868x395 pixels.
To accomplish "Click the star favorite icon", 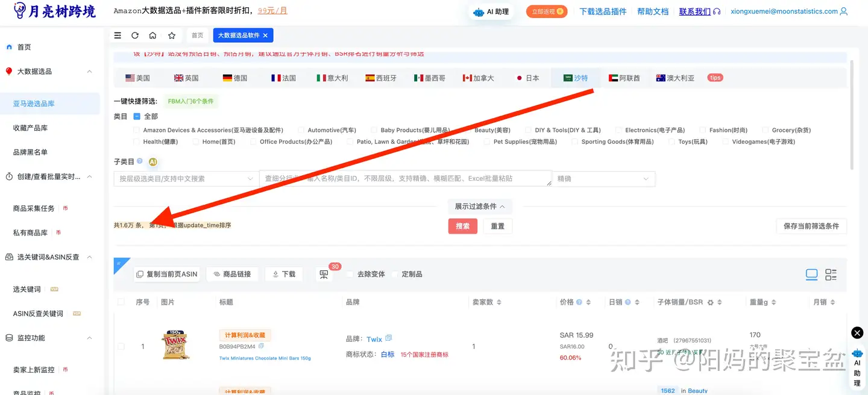I will tap(172, 36).
